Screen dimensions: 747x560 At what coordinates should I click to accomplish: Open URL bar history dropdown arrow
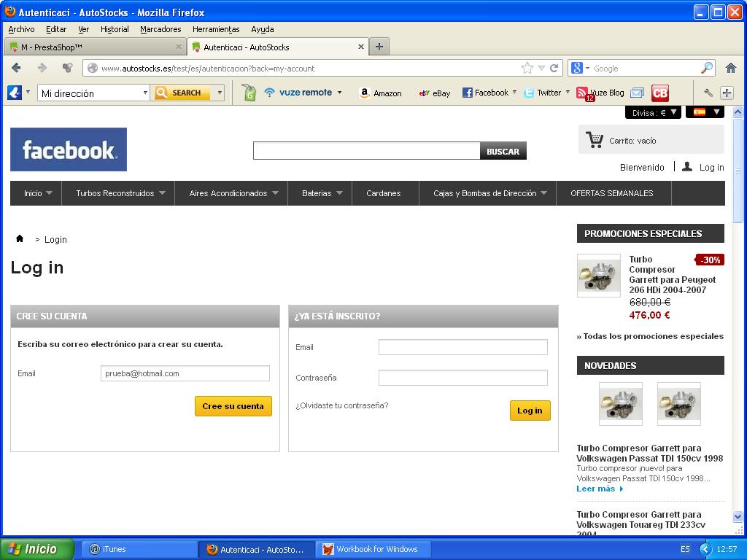click(x=541, y=68)
